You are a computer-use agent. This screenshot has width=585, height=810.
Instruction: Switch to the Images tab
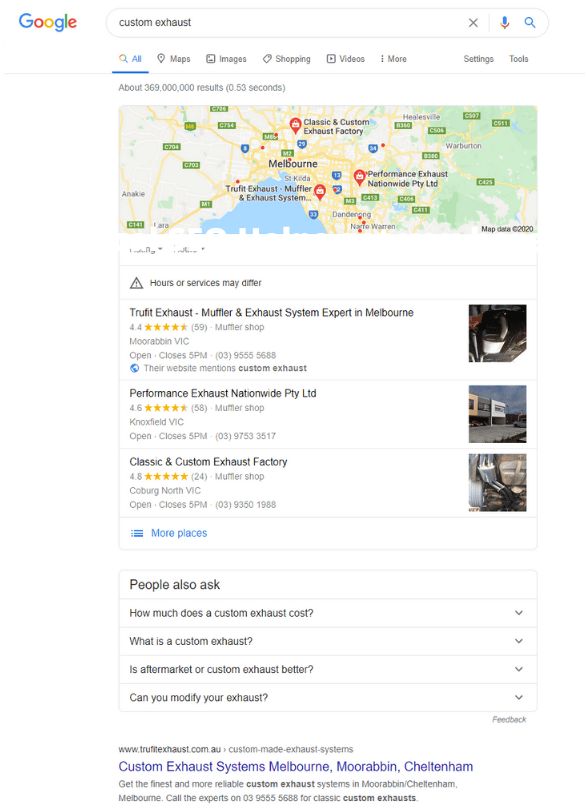coord(226,59)
